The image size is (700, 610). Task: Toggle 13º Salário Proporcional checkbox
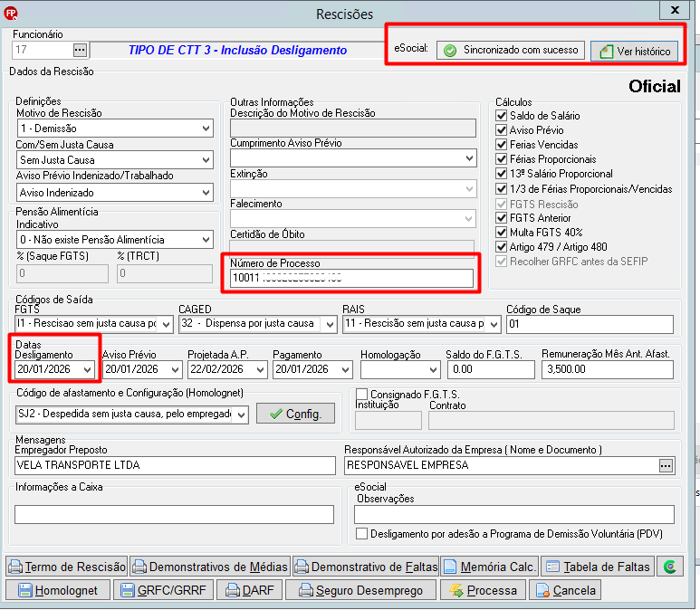(502, 174)
